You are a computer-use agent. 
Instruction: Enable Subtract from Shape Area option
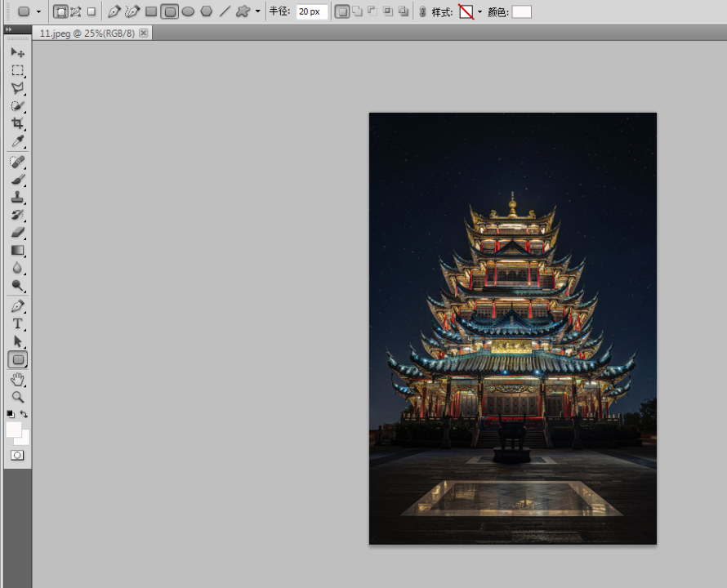pos(372,11)
